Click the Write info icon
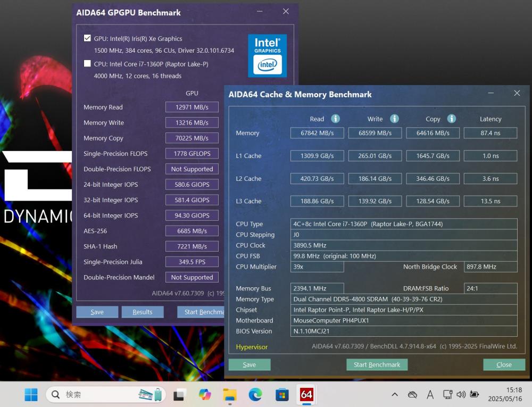532x407 pixels. [x=394, y=119]
